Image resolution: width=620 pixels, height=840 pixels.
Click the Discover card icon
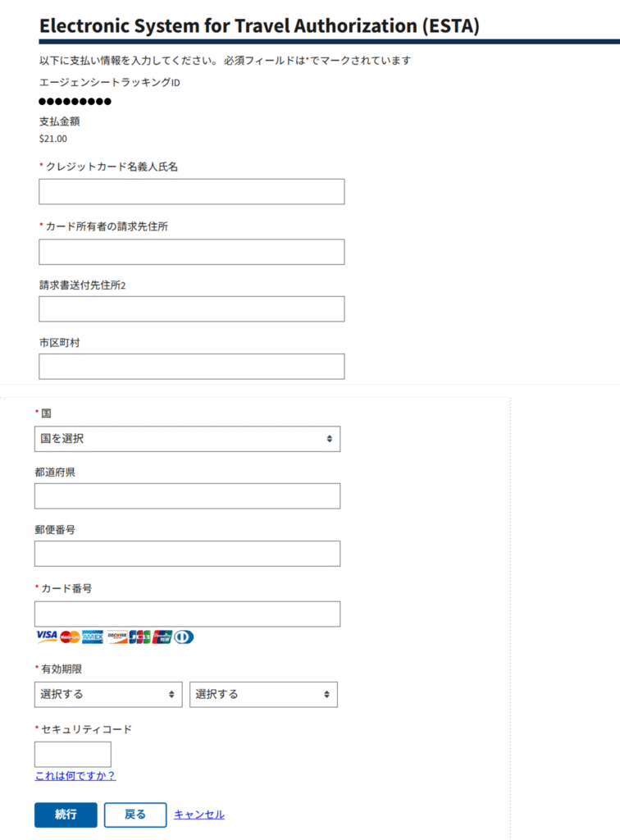[x=116, y=637]
